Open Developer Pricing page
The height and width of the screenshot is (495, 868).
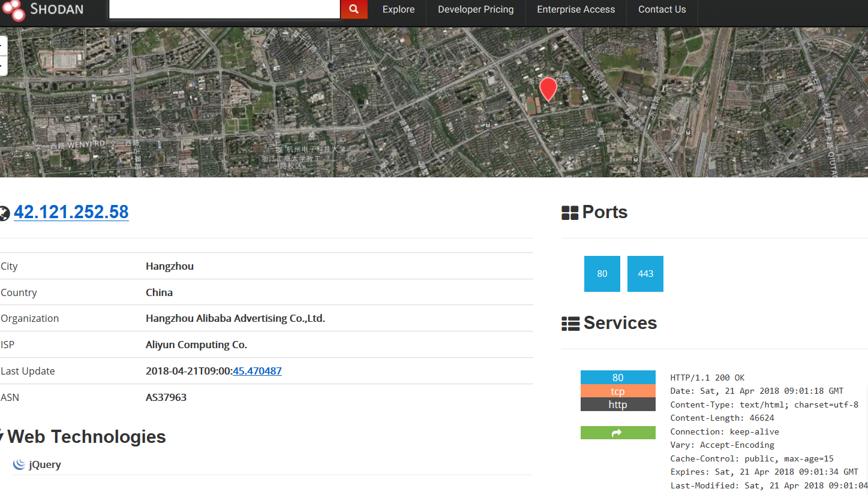click(x=476, y=10)
